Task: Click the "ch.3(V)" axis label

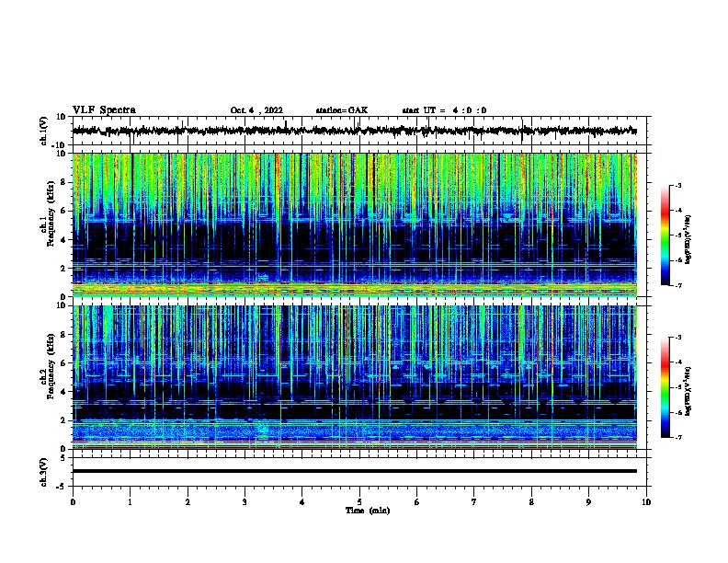Action: 44,472
